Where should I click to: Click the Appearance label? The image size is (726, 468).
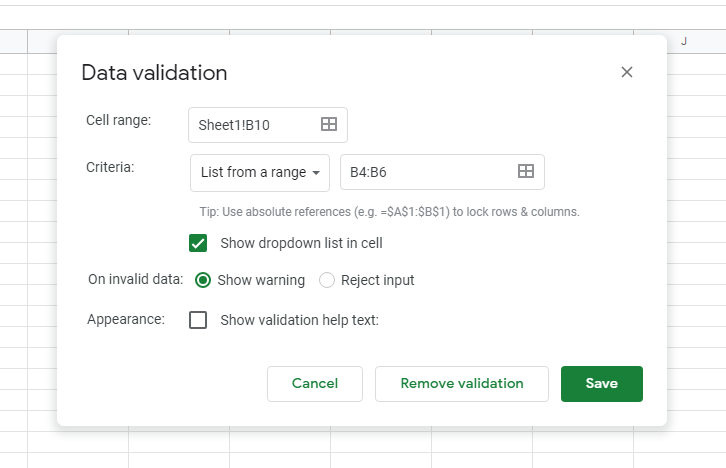126,319
